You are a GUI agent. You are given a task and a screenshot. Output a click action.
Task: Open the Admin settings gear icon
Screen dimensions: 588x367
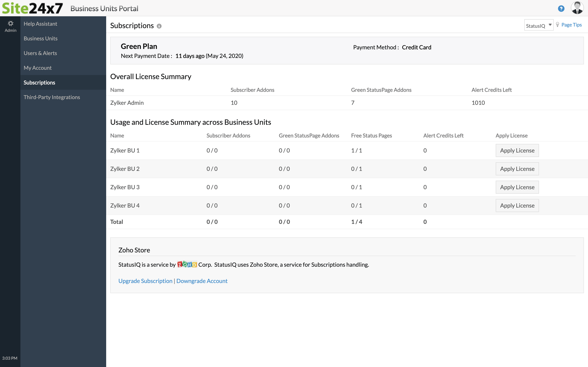(x=10, y=23)
